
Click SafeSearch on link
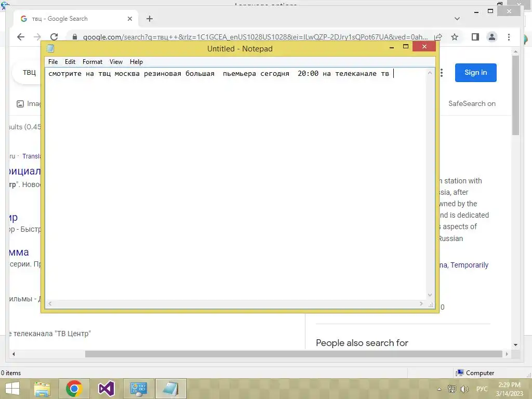pyautogui.click(x=472, y=103)
